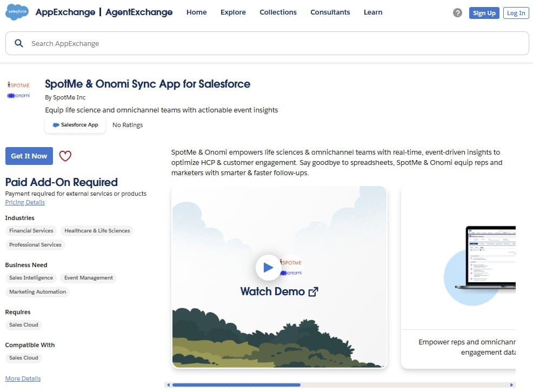Viewport: 533px width, 392px height.
Task: Click the Sign Up button
Action: (484, 13)
